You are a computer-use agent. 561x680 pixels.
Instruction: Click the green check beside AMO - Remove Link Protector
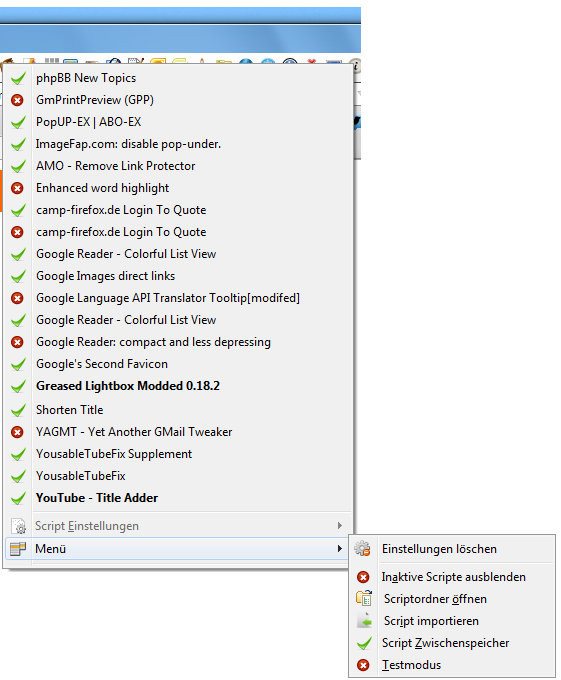(x=18, y=167)
